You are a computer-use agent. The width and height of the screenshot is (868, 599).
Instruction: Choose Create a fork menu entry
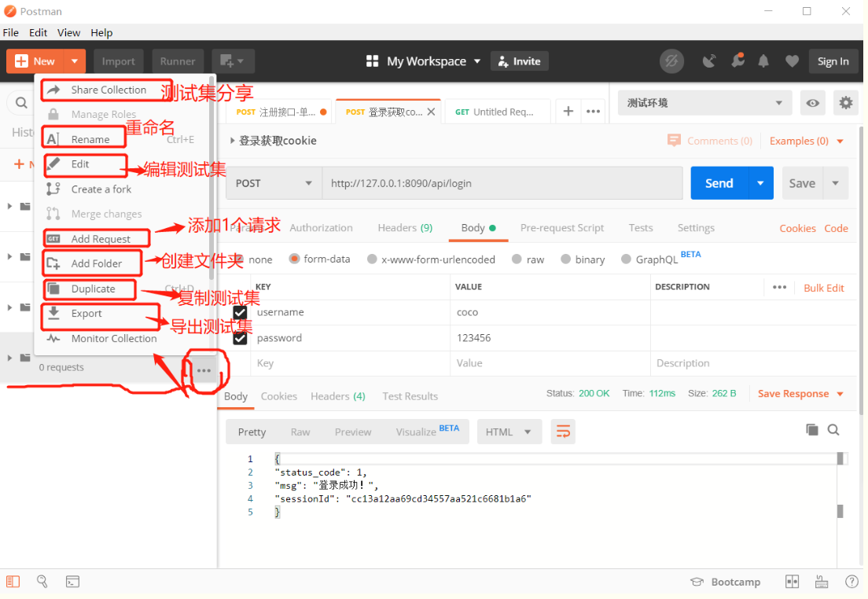[x=101, y=189]
